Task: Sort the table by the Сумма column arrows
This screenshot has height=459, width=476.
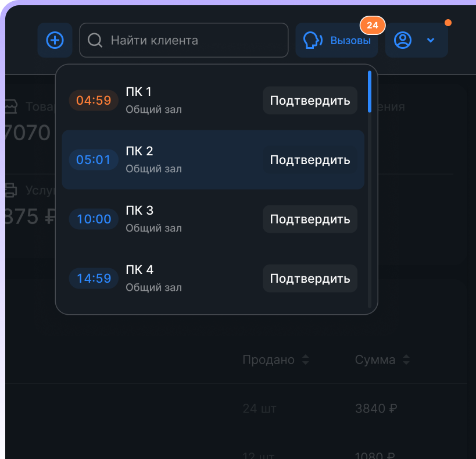Action: tap(407, 360)
